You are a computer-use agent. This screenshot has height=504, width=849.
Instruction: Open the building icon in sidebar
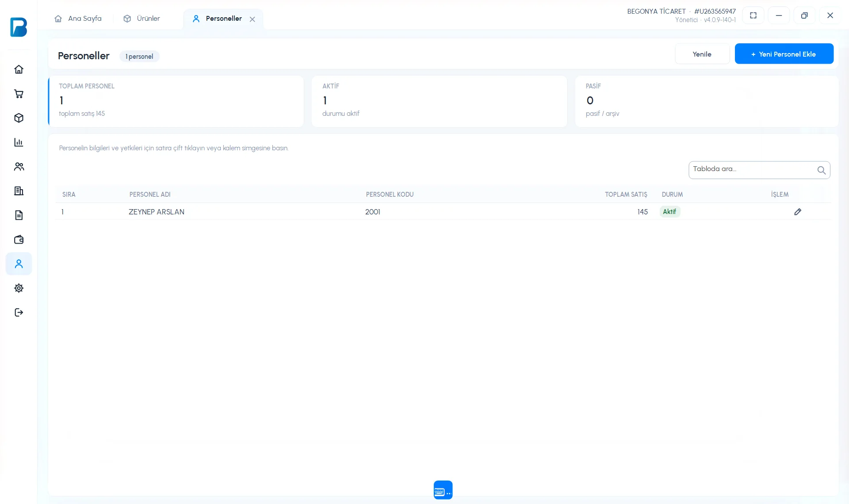[x=19, y=191]
